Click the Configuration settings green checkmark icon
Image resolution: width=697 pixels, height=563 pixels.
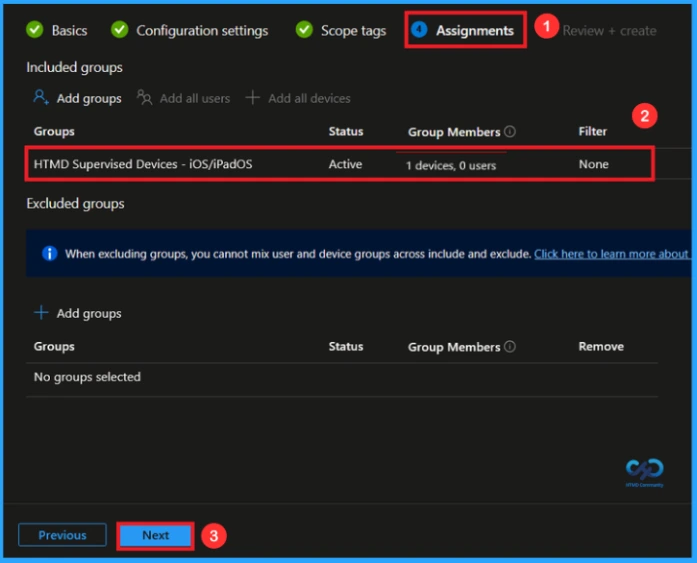point(120,30)
